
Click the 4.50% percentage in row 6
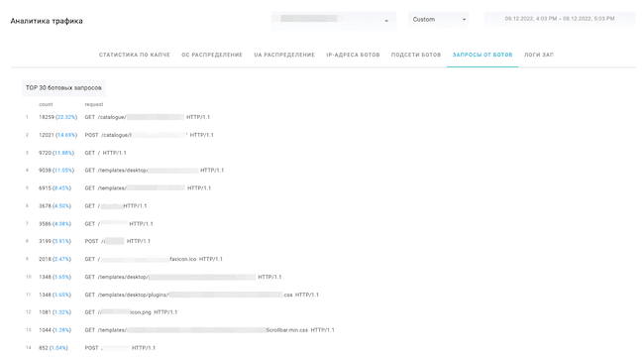coord(61,206)
